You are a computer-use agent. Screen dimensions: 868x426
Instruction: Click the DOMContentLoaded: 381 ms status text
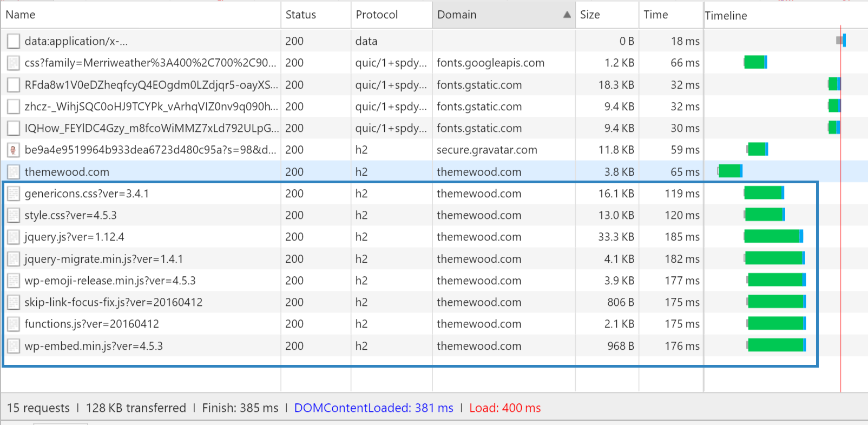[374, 408]
